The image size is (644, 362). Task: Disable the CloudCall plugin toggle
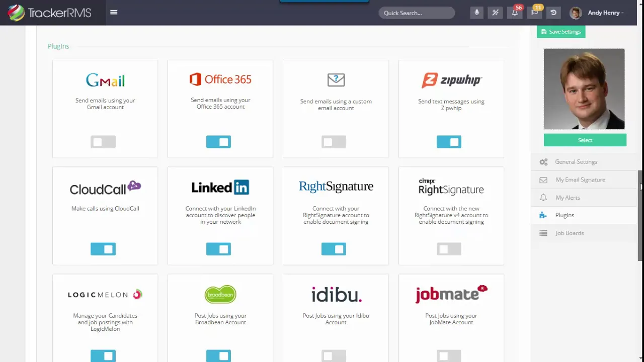[x=103, y=249]
